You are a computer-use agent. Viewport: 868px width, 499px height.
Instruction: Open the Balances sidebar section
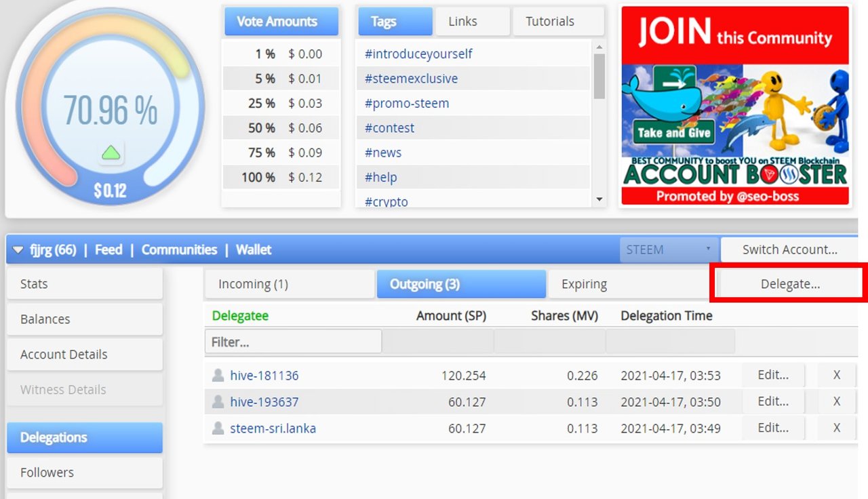coord(85,319)
